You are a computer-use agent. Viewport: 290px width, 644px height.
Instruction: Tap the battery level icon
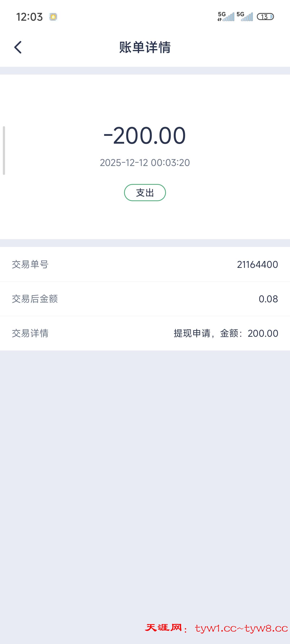click(265, 17)
